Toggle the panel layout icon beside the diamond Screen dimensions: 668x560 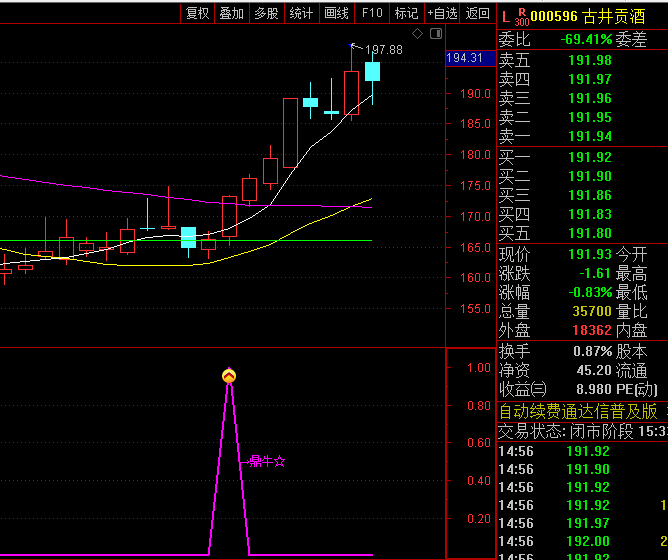pyautogui.click(x=435, y=33)
